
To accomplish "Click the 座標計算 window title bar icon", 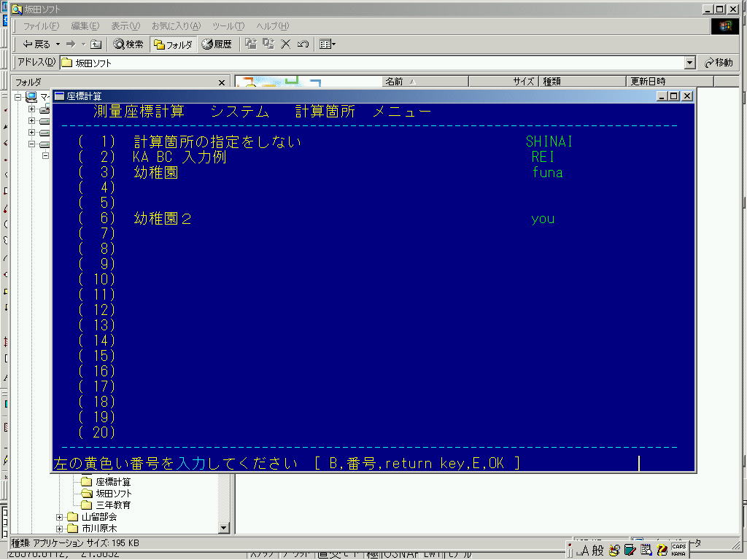I will point(60,96).
